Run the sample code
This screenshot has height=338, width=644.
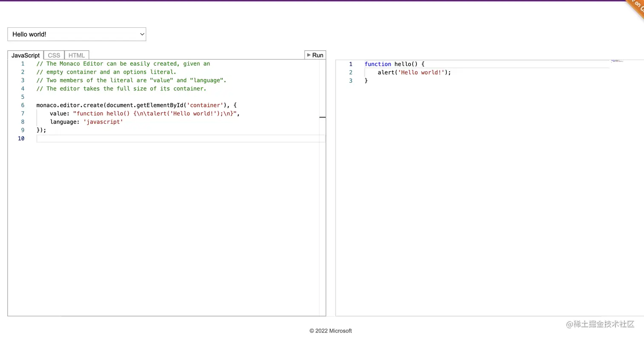pos(315,55)
